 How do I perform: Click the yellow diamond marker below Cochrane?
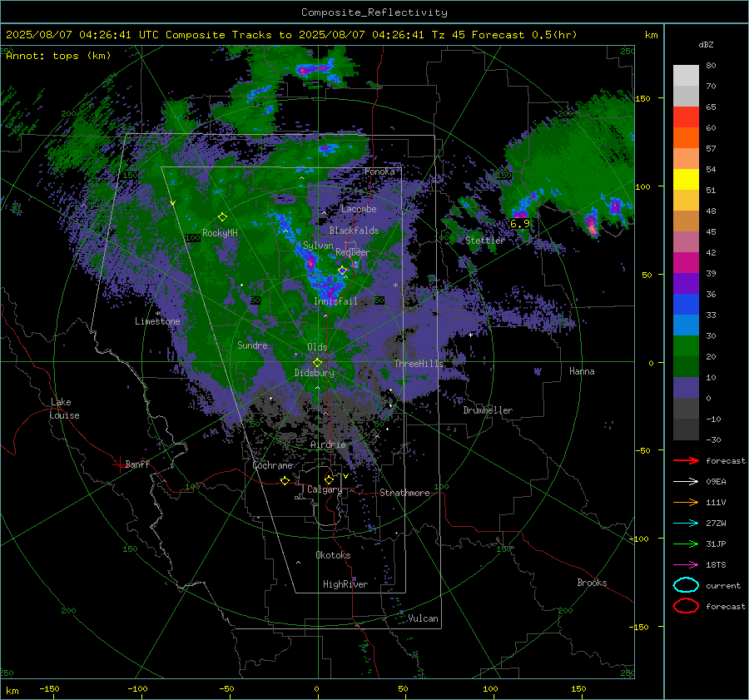point(285,480)
